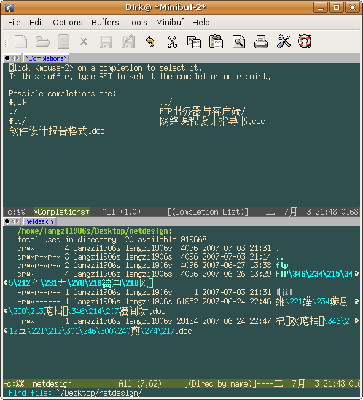
Task: Open the Edit menu
Action: point(35,22)
